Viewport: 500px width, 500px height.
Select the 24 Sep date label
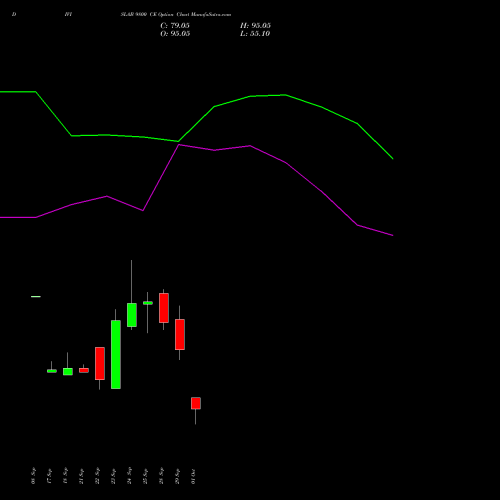(x=129, y=476)
